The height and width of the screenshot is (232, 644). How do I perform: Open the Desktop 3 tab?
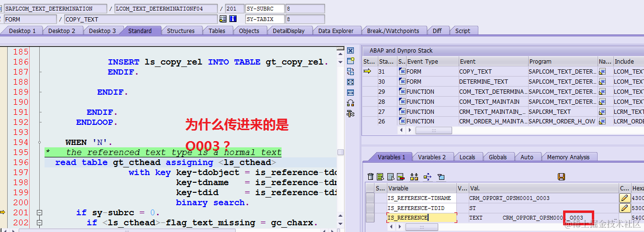102,31
